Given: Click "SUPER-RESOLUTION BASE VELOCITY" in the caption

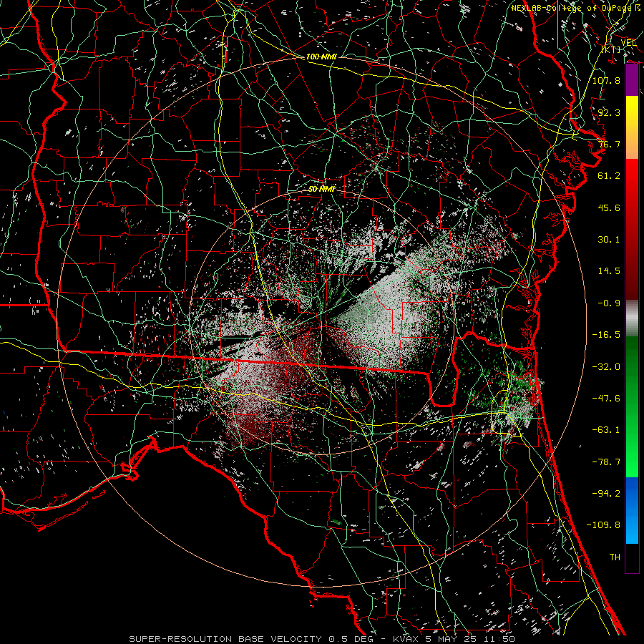Looking at the screenshot, I should point(225,639).
